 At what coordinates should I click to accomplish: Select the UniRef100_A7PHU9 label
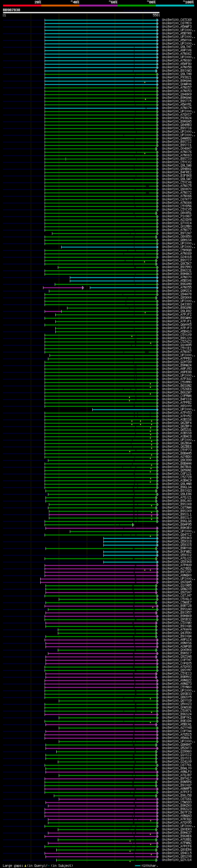(x=177, y=565)
